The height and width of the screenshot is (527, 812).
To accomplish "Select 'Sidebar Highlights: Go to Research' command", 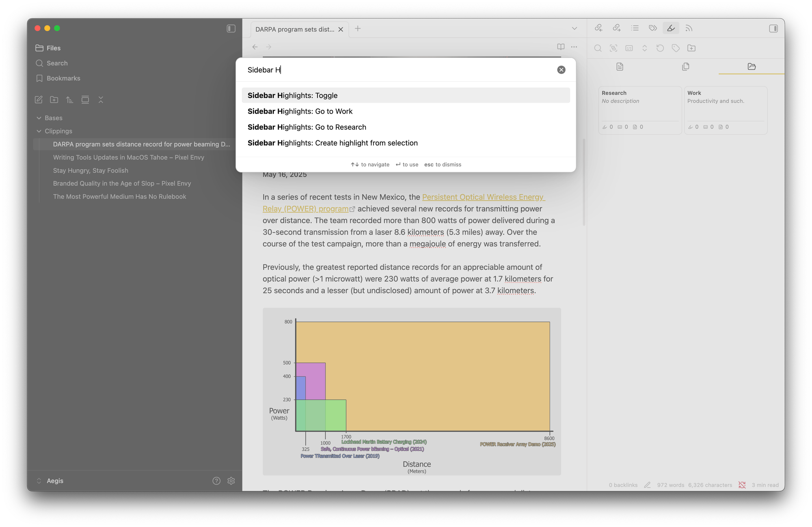I will click(406, 127).
